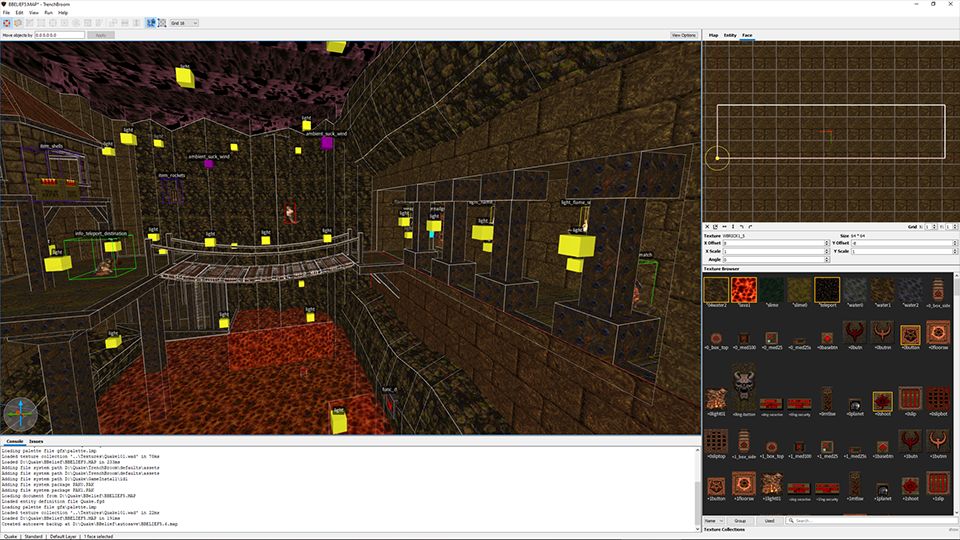The height and width of the screenshot is (540, 960).
Task: Click the View Options button
Action: [683, 35]
